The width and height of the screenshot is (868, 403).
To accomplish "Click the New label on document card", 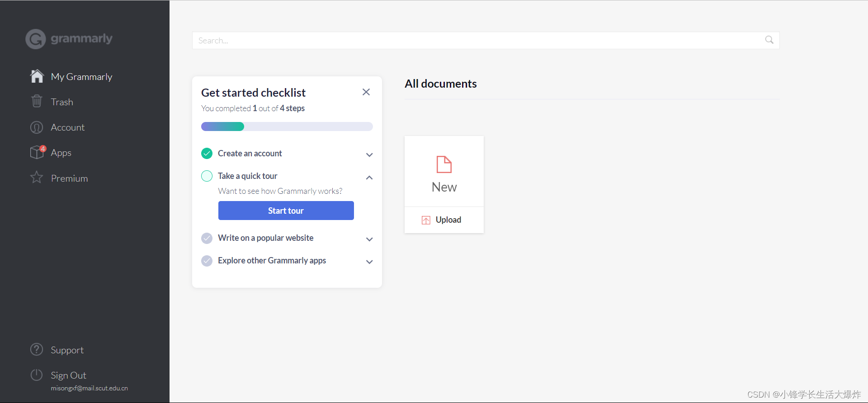I will [x=444, y=187].
